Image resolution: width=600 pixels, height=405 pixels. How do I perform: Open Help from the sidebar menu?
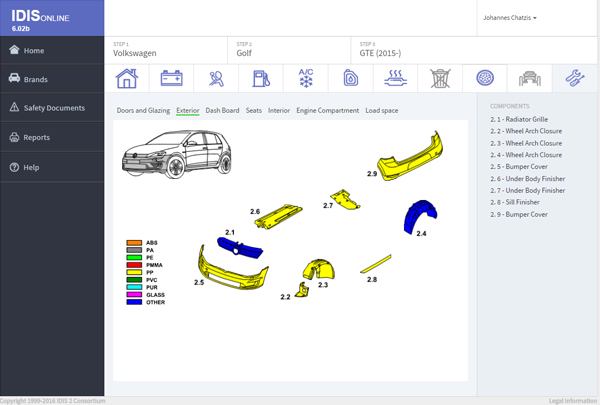pyautogui.click(x=52, y=167)
